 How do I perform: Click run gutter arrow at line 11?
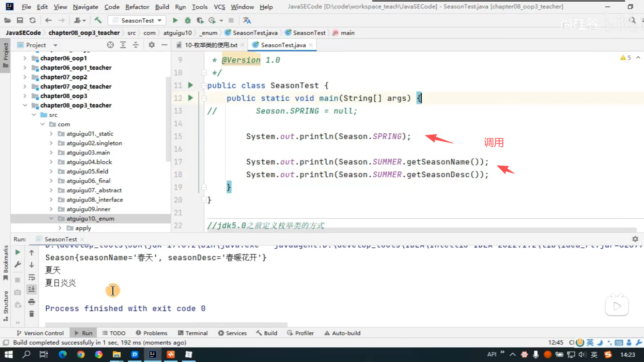(191, 85)
